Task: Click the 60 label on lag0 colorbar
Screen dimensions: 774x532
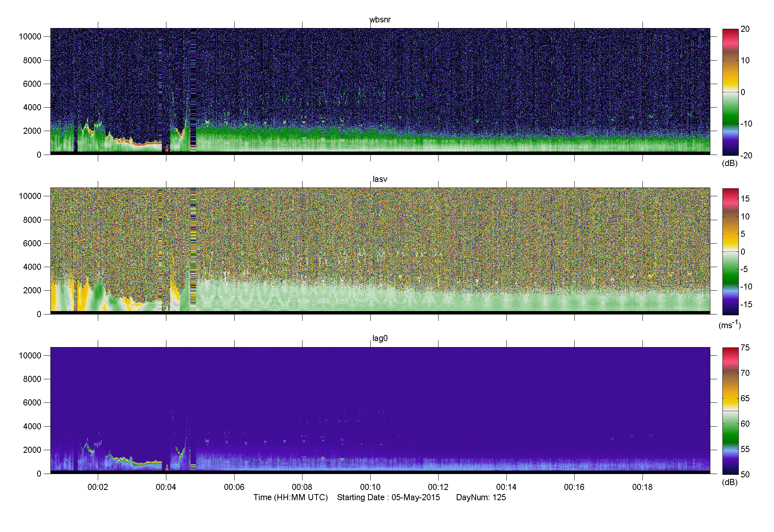Action: tap(745, 424)
